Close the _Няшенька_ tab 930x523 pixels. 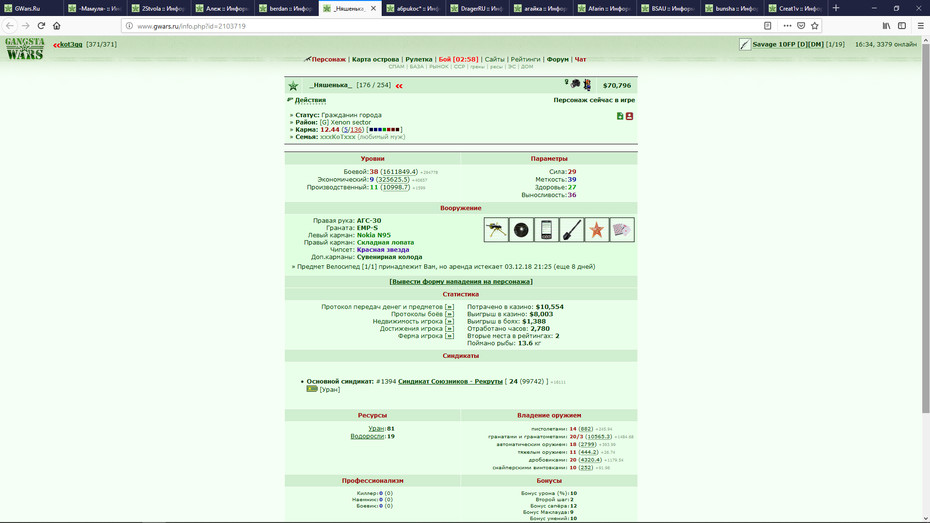point(373,8)
